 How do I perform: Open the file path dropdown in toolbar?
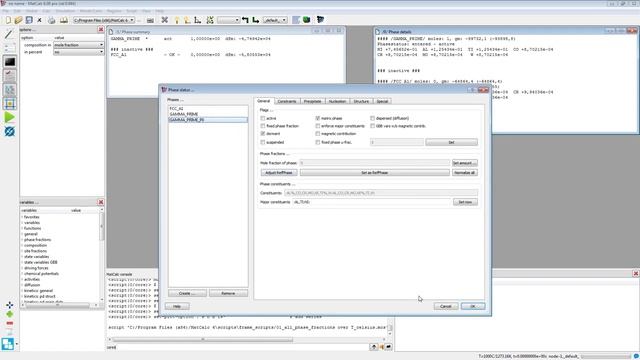click(x=104, y=20)
